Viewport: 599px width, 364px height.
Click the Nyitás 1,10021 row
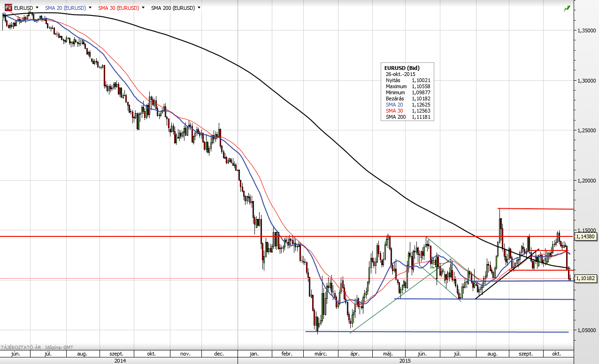click(408, 80)
